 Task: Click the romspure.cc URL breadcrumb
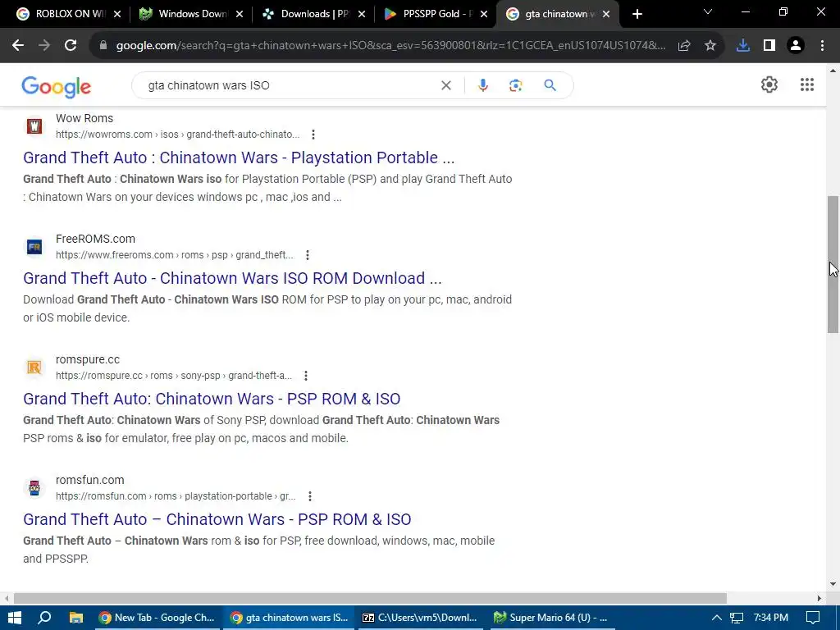[174, 376]
